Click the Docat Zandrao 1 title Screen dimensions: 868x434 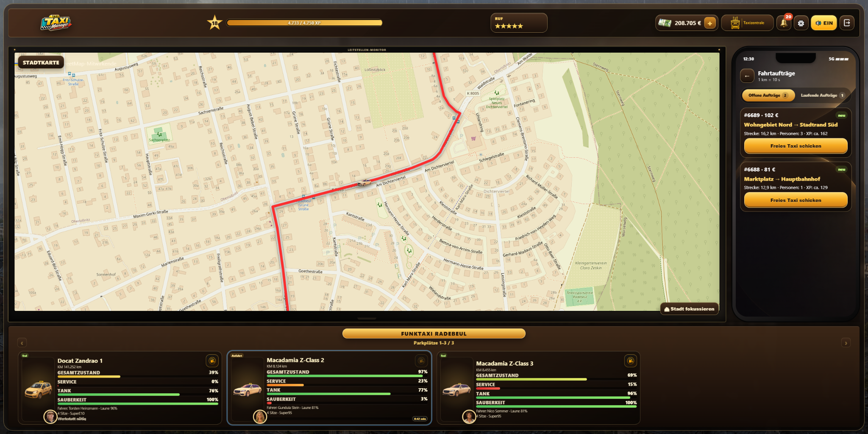(80, 361)
